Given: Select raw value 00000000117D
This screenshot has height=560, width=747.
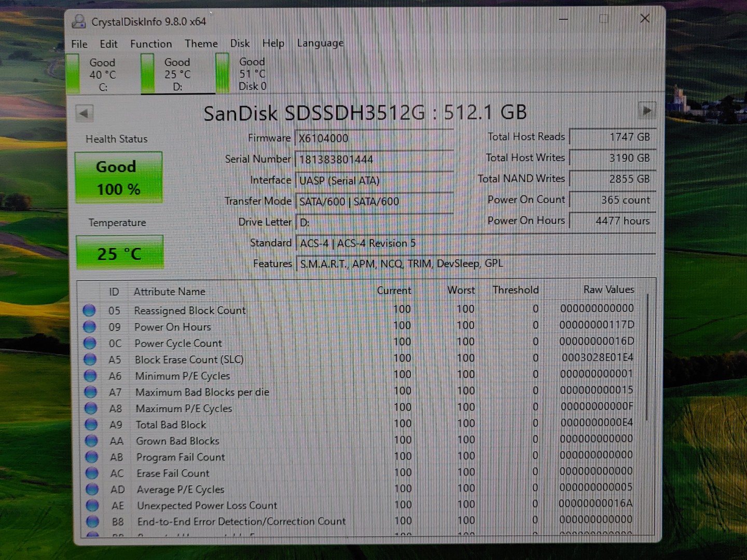Looking at the screenshot, I should pos(597,325).
